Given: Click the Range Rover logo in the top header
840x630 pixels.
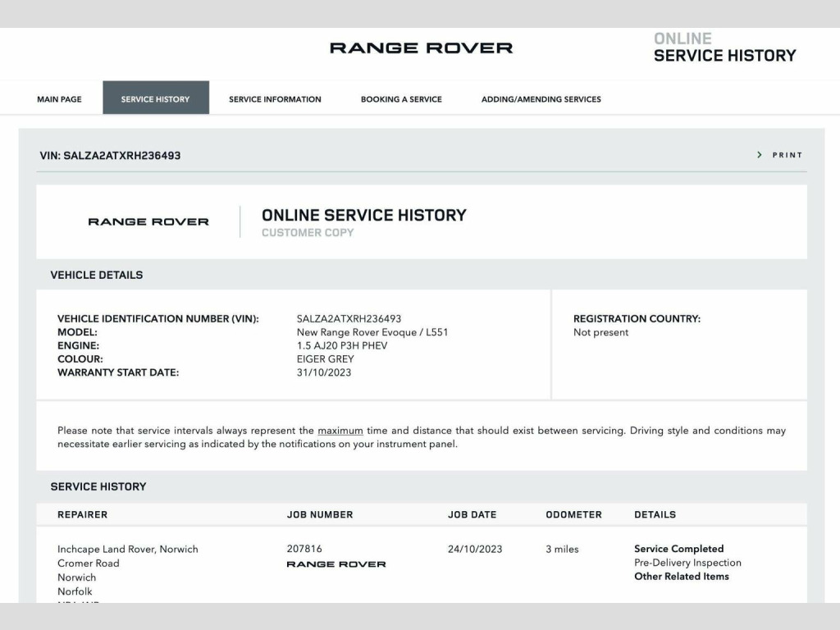Looking at the screenshot, I should pyautogui.click(x=421, y=48).
